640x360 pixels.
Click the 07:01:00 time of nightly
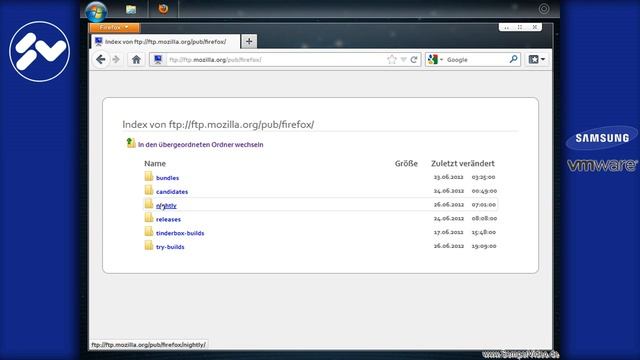click(484, 204)
